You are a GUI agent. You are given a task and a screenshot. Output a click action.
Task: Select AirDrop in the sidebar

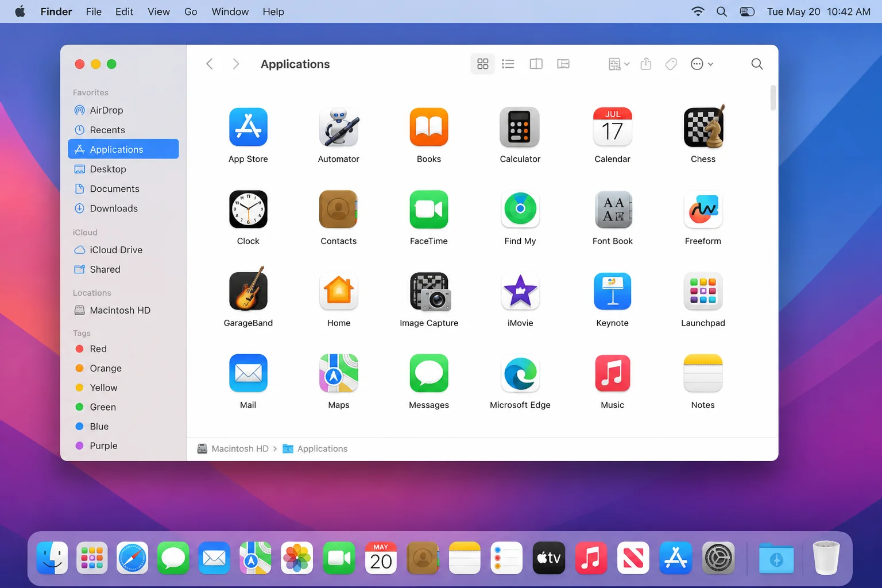(x=123, y=110)
